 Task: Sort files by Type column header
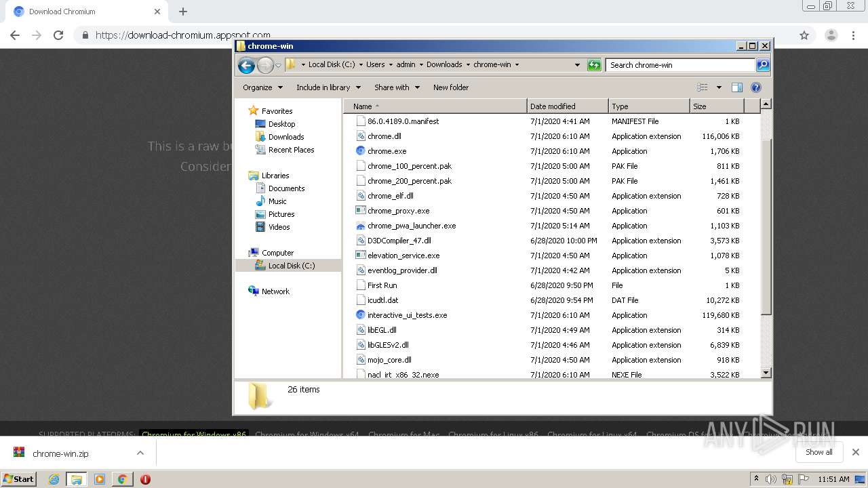click(x=649, y=106)
